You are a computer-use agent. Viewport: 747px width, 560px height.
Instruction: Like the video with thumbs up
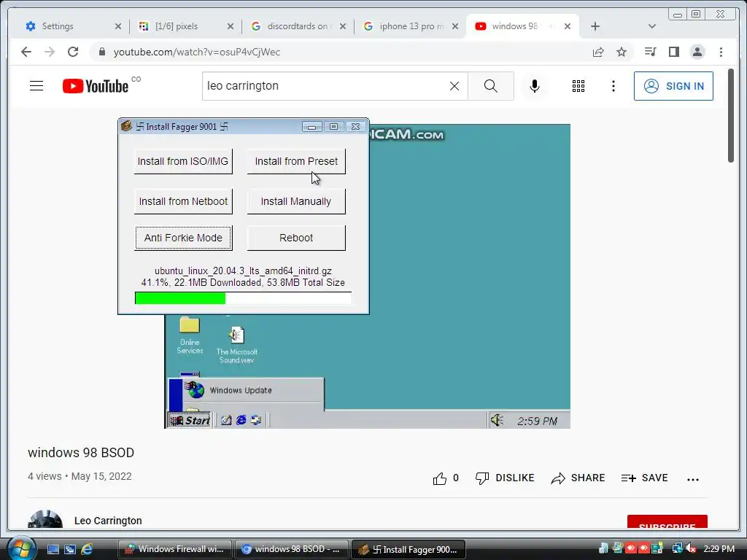440,478
